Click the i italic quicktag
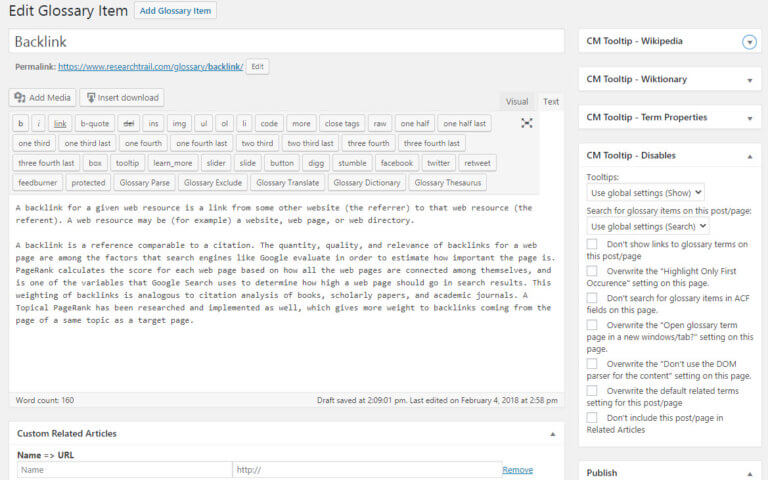 [38, 123]
